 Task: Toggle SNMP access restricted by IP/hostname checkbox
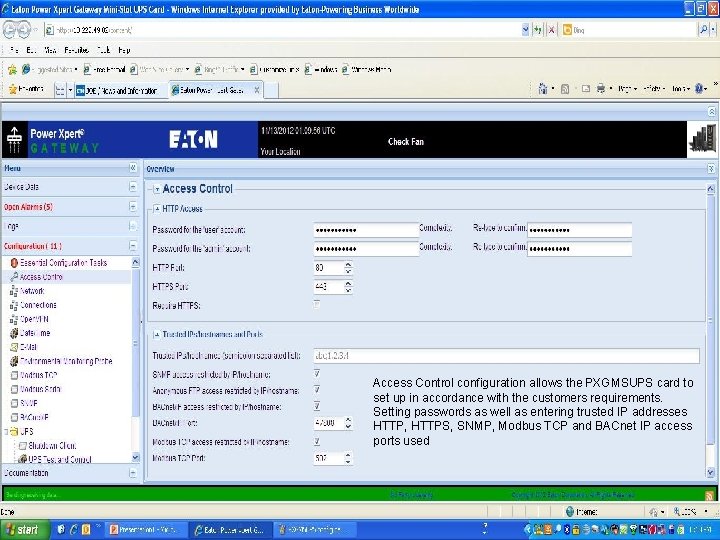317,374
